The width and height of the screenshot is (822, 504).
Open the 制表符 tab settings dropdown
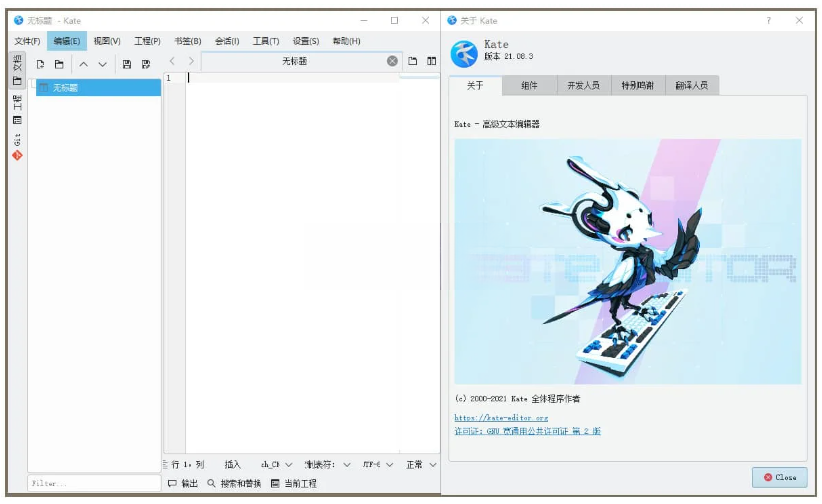[x=328, y=465]
